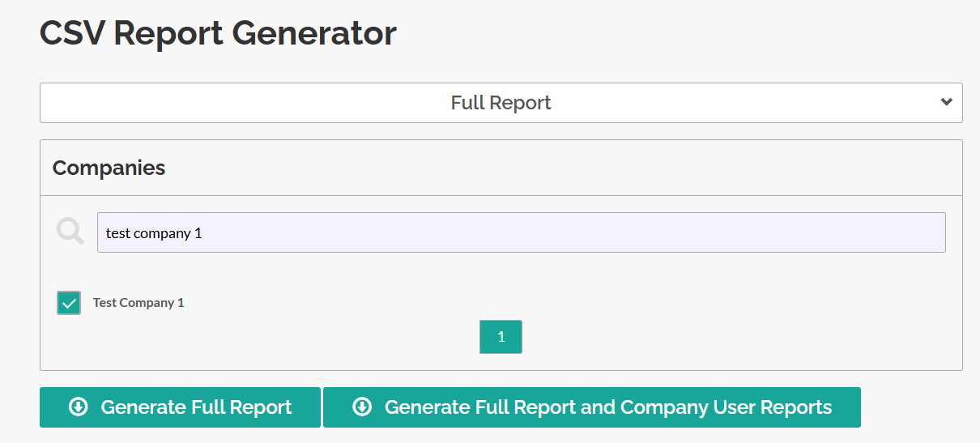Click Generate Full Report button
The image size is (980, 443).
coord(180,407)
